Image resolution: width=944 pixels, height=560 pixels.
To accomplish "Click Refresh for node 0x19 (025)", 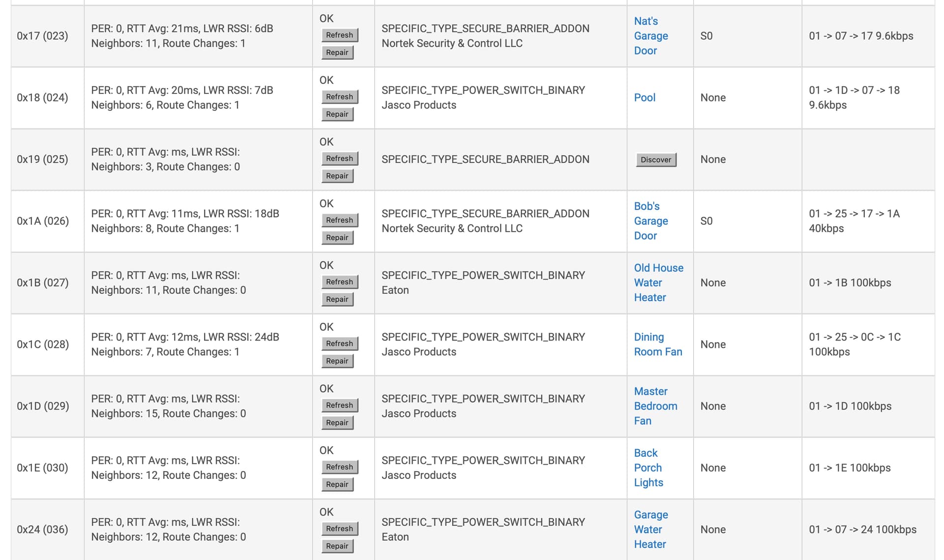I will click(x=339, y=158).
